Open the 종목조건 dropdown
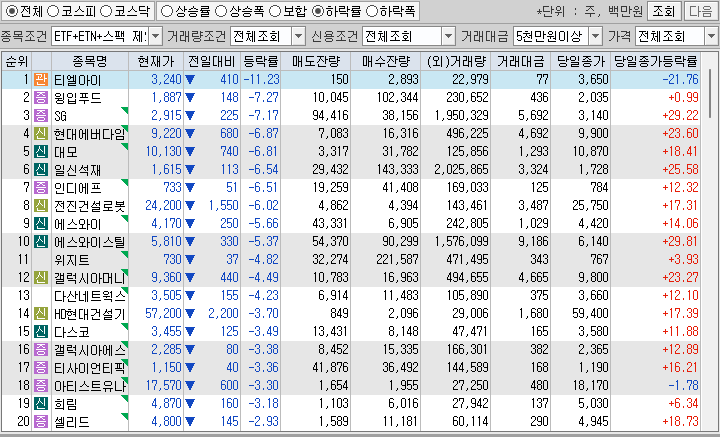This screenshot has height=437, width=720. click(156, 36)
